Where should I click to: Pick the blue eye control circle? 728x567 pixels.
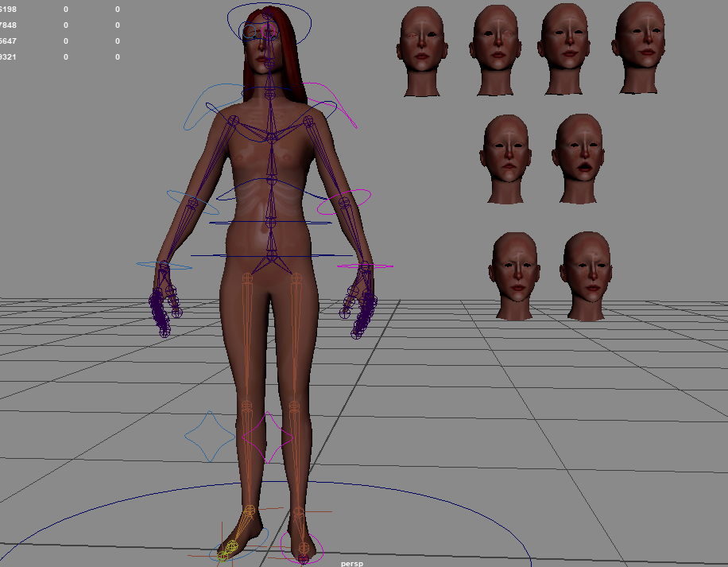(x=250, y=32)
